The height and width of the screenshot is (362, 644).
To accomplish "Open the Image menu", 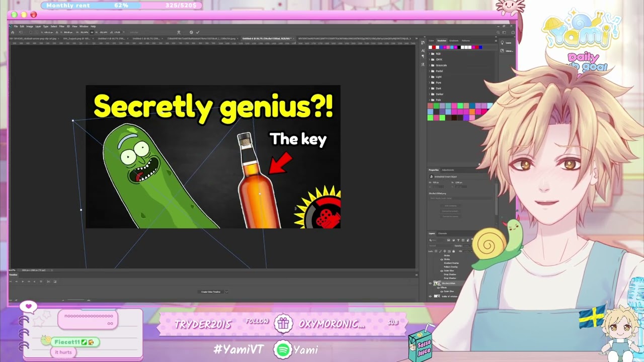I will pyautogui.click(x=30, y=26).
